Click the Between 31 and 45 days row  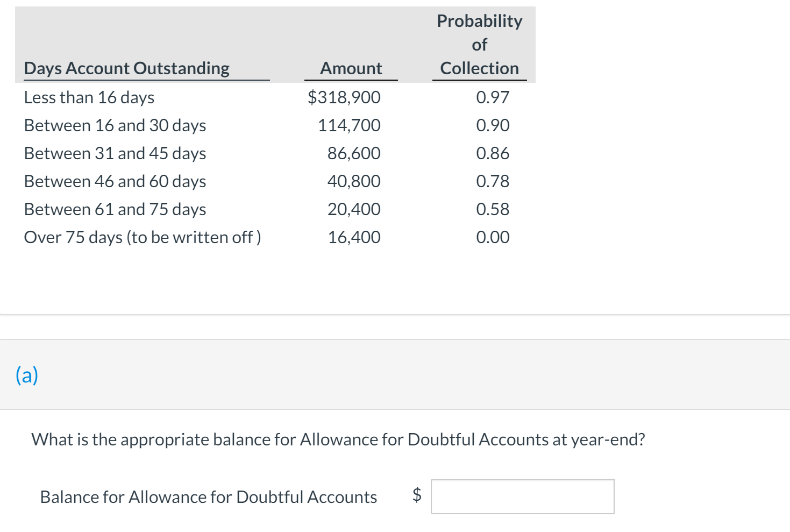click(115, 153)
